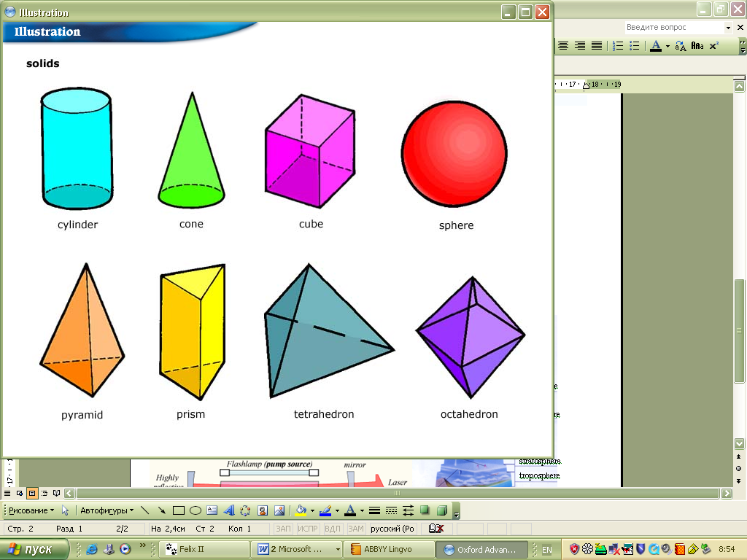
Task: Switch to Normal view
Action: (7, 494)
